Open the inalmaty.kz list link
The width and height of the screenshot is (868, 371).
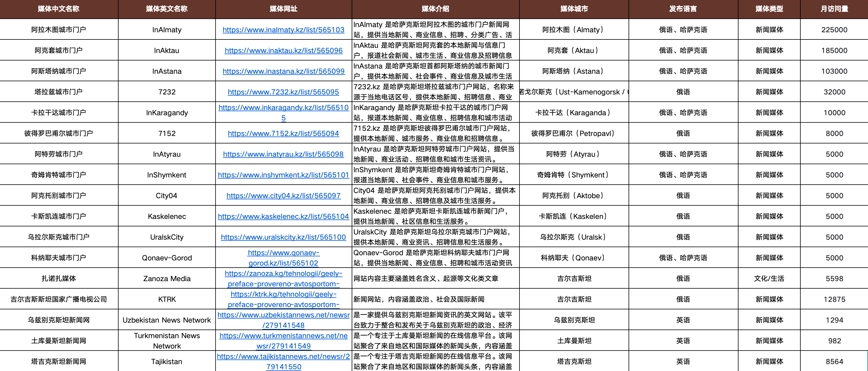point(283,30)
